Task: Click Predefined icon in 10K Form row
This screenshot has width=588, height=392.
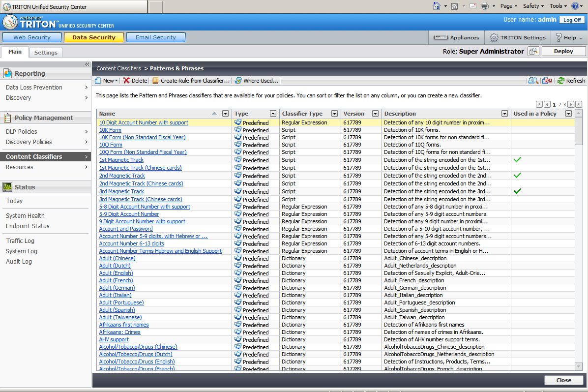Action: (238, 130)
